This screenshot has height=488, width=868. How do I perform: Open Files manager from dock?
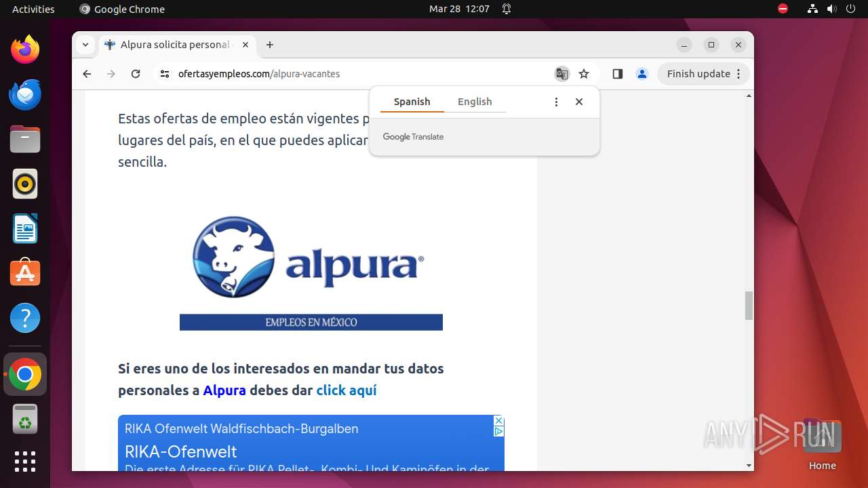point(25,139)
